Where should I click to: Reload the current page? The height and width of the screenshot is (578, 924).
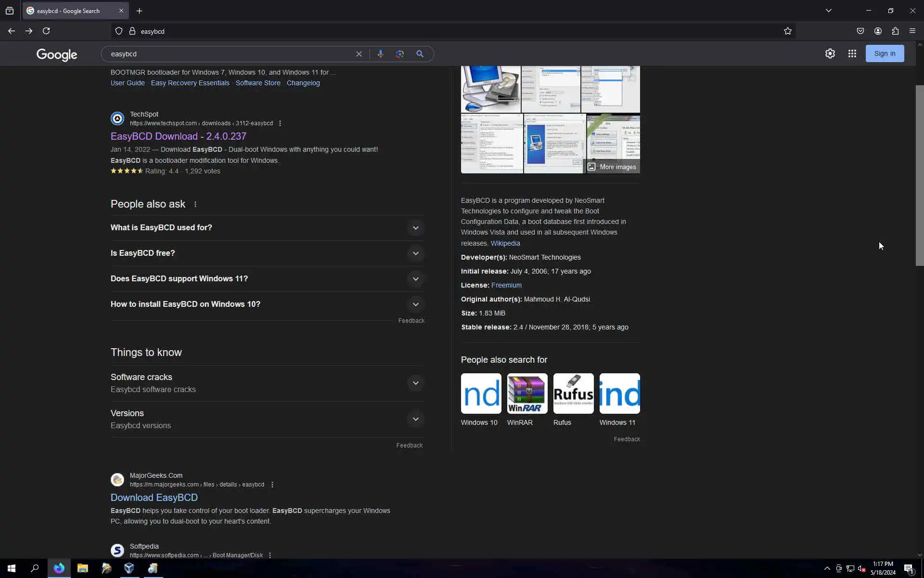coord(46,31)
